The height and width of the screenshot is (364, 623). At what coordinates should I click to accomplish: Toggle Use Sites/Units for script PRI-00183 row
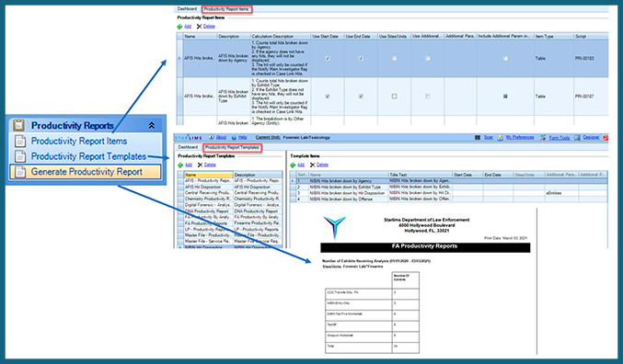[x=394, y=58]
